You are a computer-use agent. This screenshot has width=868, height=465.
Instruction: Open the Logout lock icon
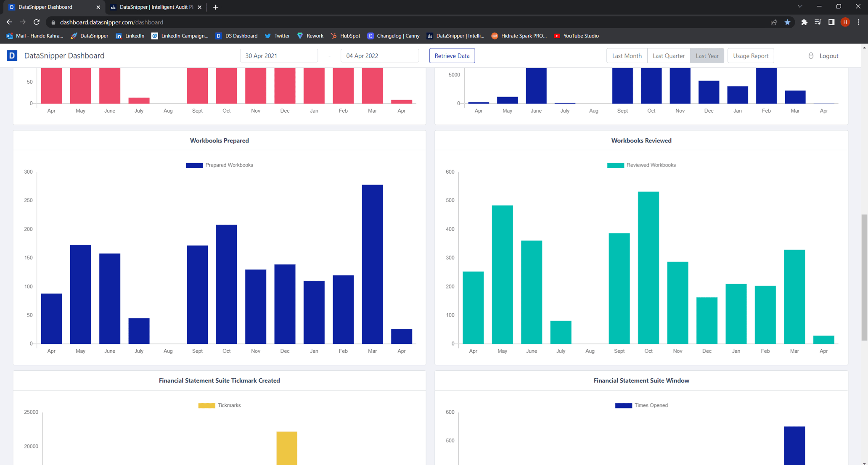coord(810,55)
